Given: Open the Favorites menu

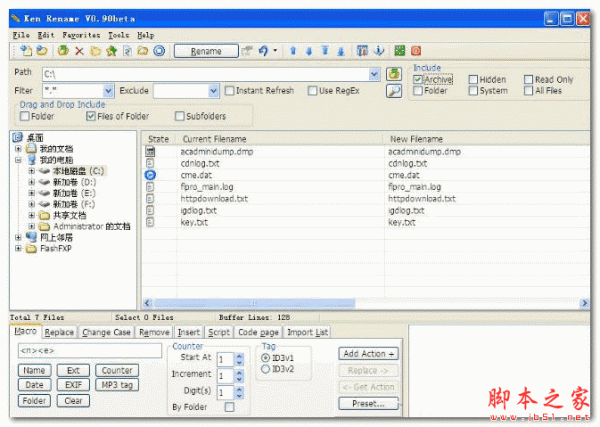Looking at the screenshot, I should point(81,35).
